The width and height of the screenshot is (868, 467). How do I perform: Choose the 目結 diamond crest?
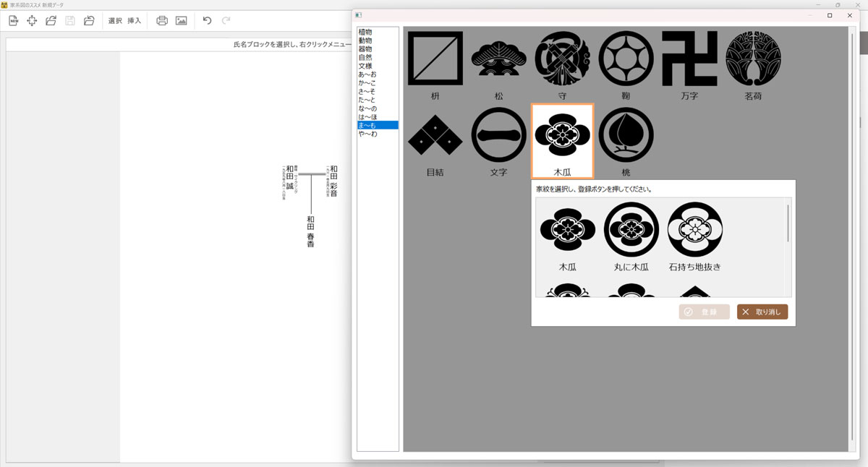[x=435, y=142]
